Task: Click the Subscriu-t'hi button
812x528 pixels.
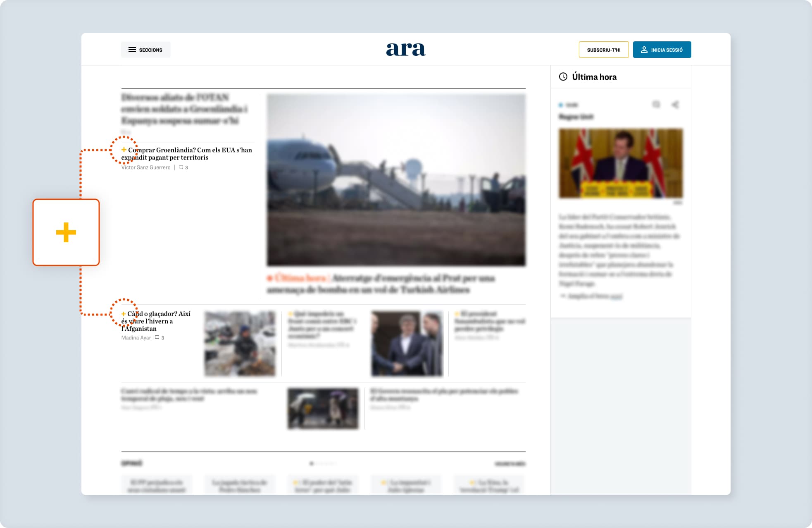Action: pyautogui.click(x=603, y=50)
